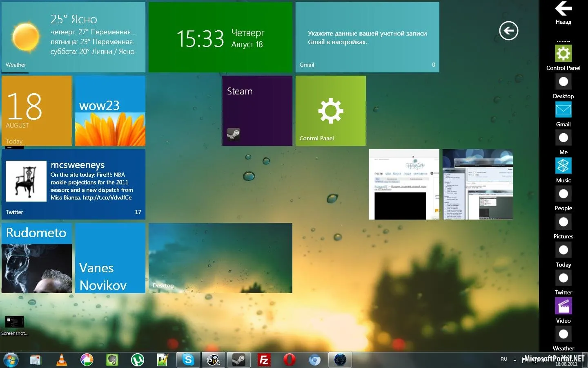Open the wow23 flower tile
Image resolution: width=588 pixels, height=368 pixels.
tap(110, 111)
